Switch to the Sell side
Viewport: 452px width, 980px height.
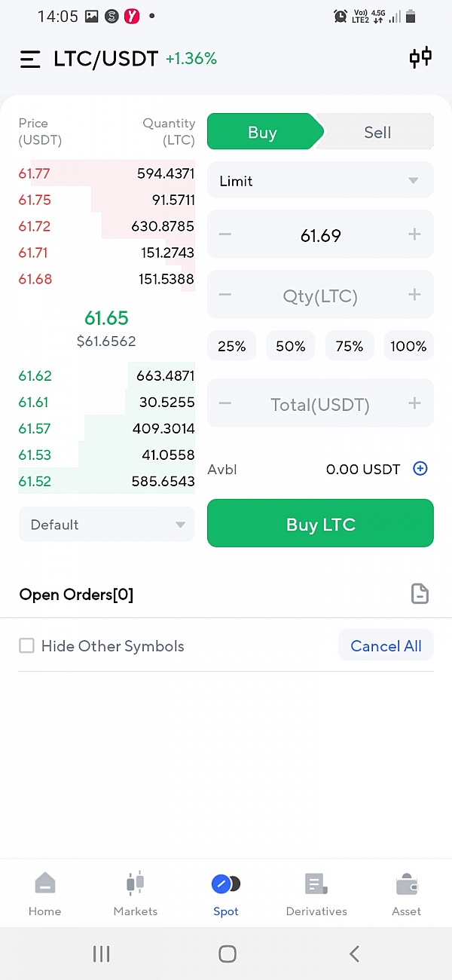click(x=377, y=133)
